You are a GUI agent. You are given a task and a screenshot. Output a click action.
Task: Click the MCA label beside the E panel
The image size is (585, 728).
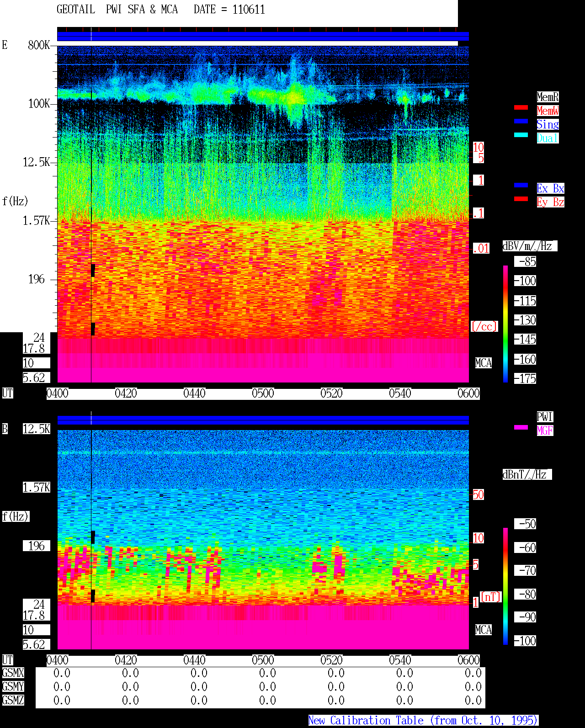[483, 363]
